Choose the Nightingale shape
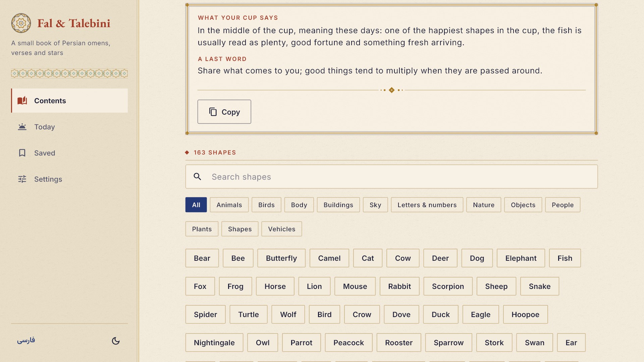This screenshot has width=644, height=362. (x=214, y=343)
